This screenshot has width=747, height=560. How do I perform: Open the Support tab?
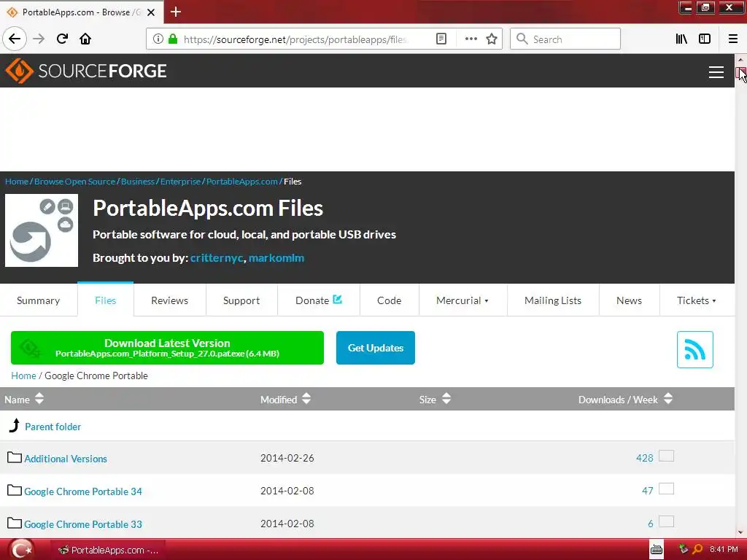pyautogui.click(x=241, y=300)
